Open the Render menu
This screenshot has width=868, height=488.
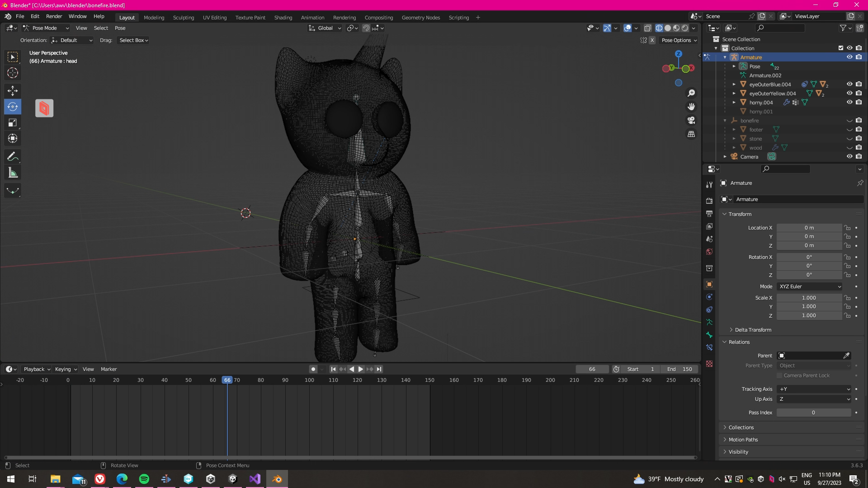click(54, 16)
